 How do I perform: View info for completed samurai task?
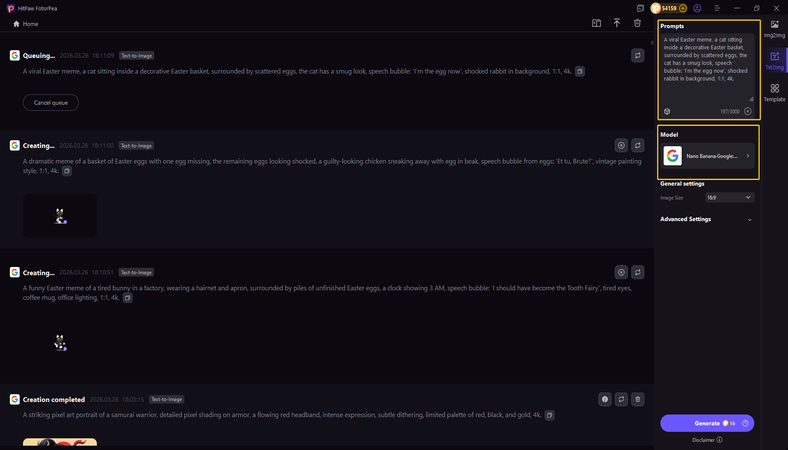(x=605, y=399)
